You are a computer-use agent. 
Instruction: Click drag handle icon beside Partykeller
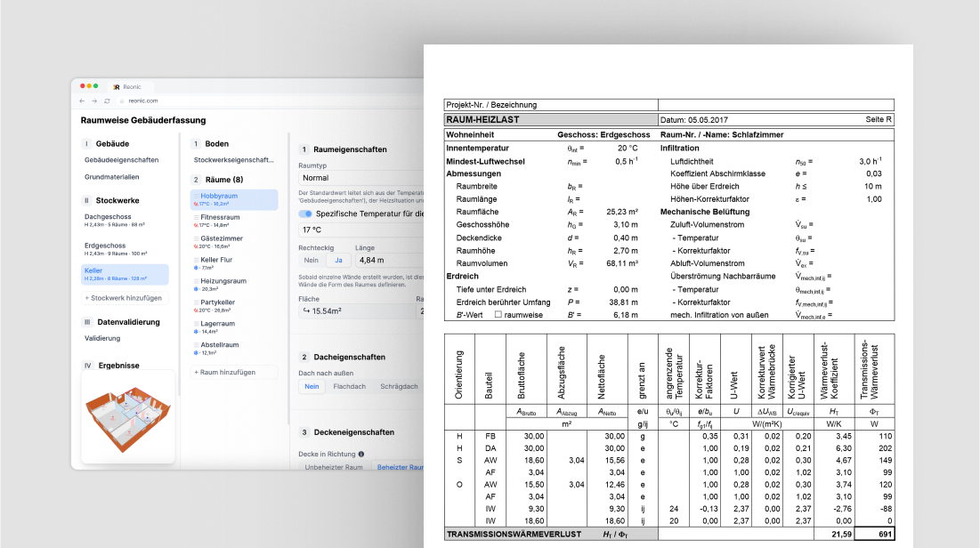[x=196, y=302]
